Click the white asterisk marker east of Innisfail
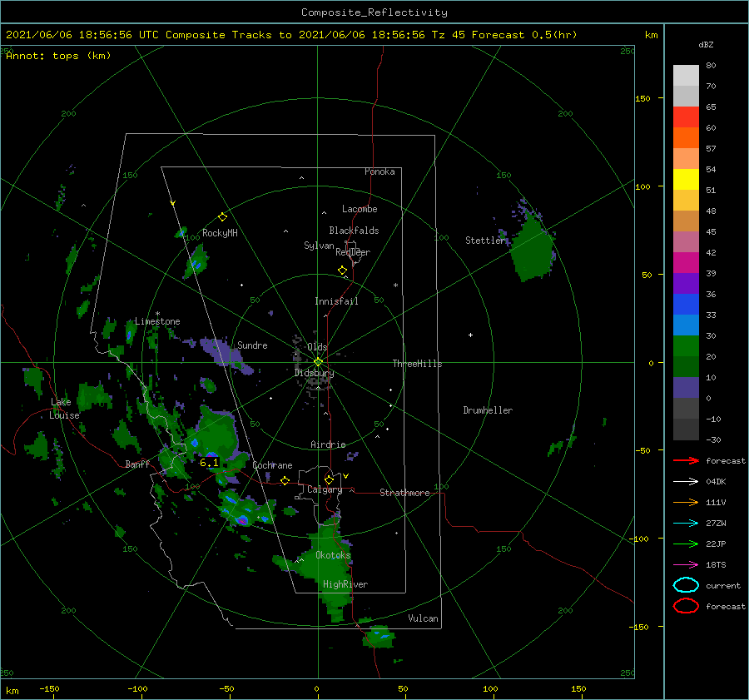Viewport: 749px width, 700px height. [395, 285]
